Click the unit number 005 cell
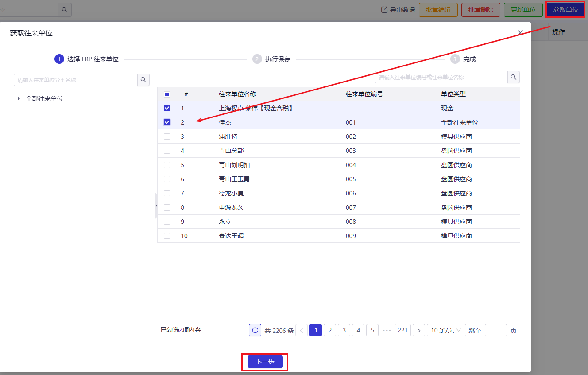 pyautogui.click(x=390, y=179)
